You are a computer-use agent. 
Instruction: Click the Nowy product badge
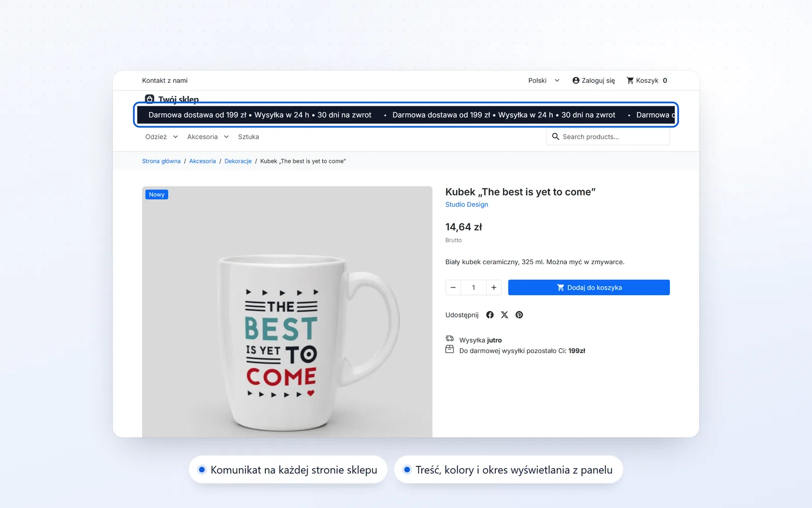157,195
